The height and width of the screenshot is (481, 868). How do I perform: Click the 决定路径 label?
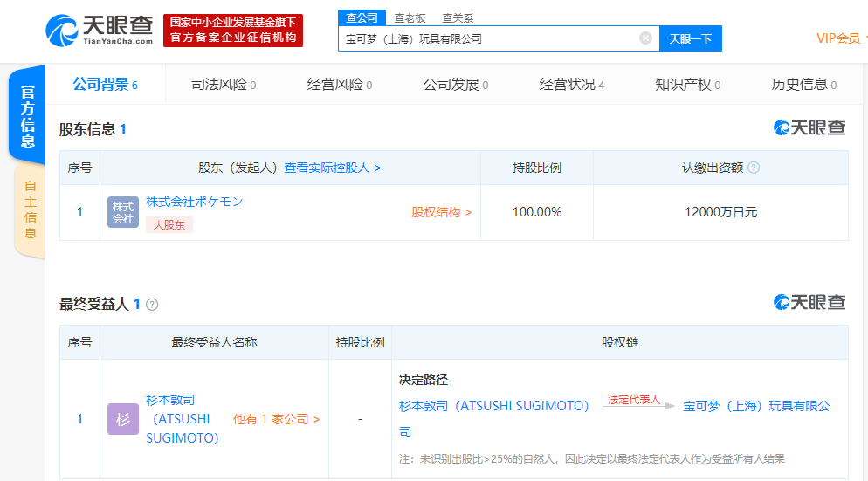click(x=424, y=380)
